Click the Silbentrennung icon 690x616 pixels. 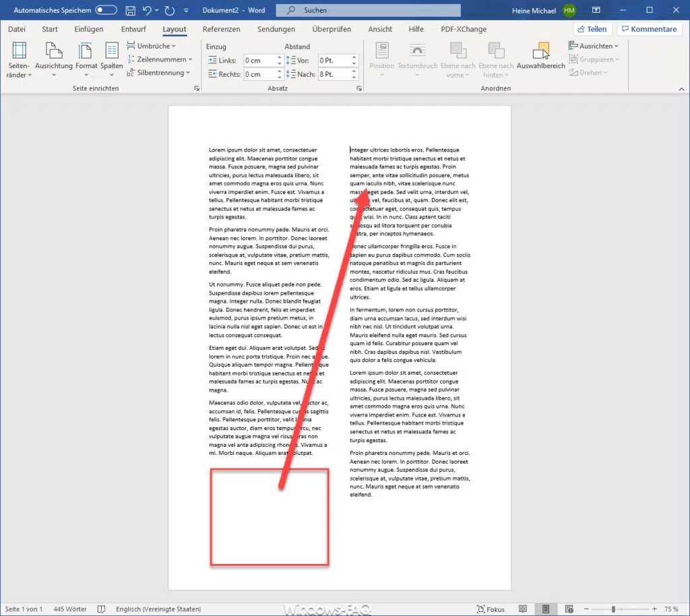click(160, 72)
